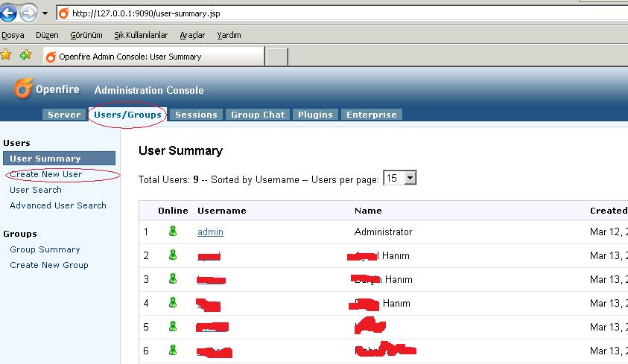Click the Openfire flame logo
This screenshot has height=364, width=628.
(23, 88)
